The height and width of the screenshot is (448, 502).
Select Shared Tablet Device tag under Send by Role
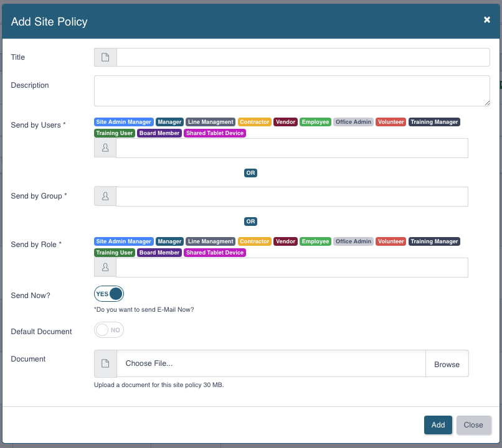[215, 253]
